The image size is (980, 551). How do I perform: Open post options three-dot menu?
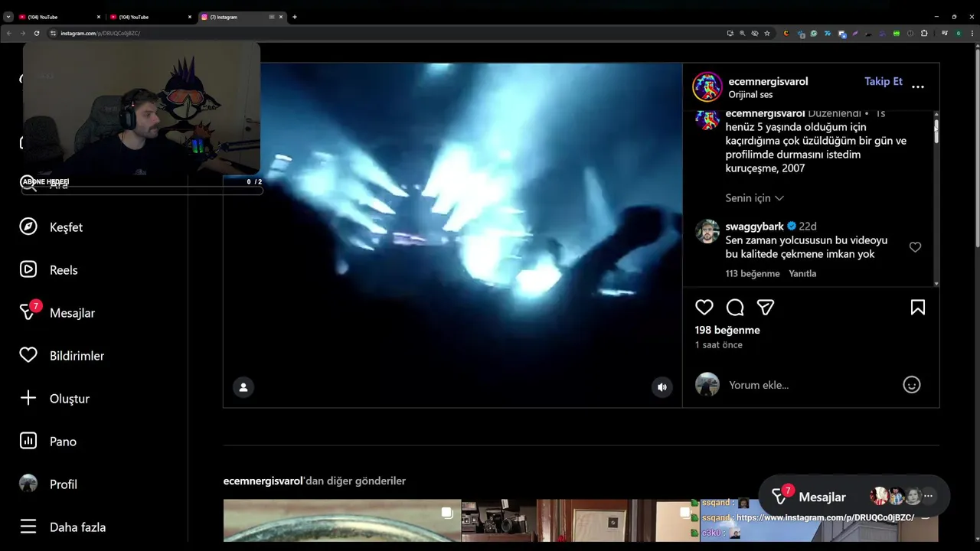[918, 87]
